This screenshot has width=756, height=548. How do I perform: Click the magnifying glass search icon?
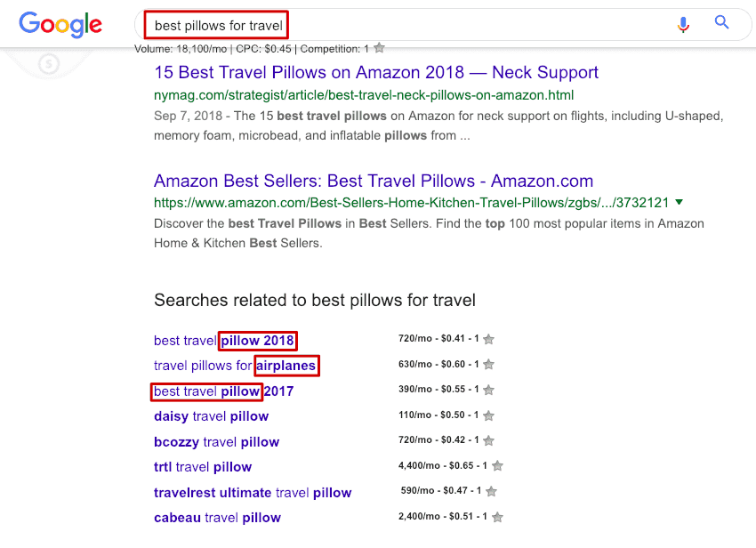722,23
